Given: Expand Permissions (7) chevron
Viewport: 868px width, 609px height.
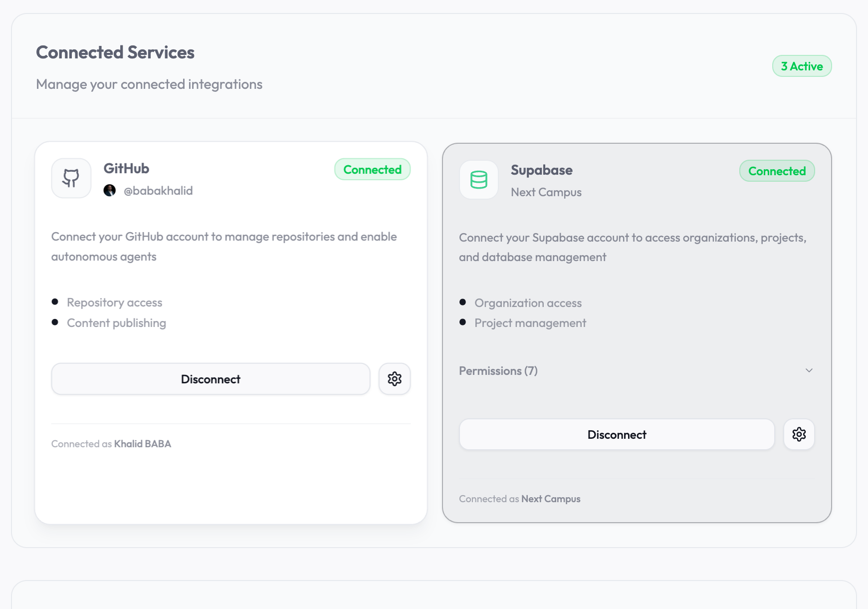Looking at the screenshot, I should coord(809,370).
